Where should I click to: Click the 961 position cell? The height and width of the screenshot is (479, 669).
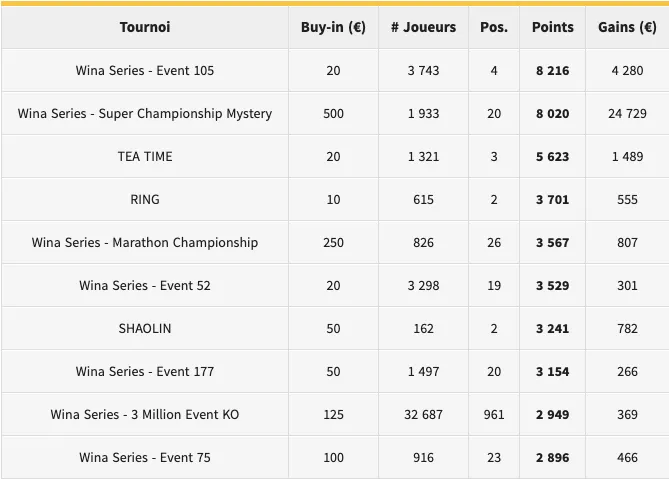[494, 415]
